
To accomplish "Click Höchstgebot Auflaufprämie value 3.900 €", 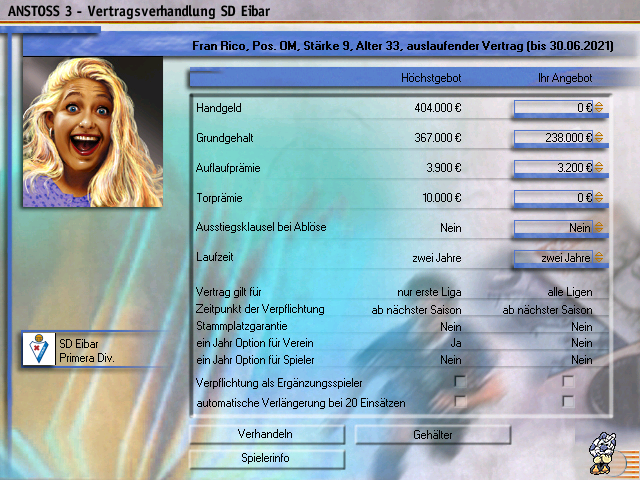I will pyautogui.click(x=444, y=168).
